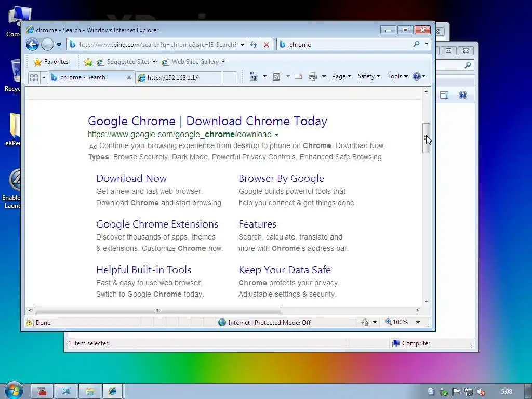Click the Print icon
Screen dimensions: 532x399
click(x=313, y=76)
